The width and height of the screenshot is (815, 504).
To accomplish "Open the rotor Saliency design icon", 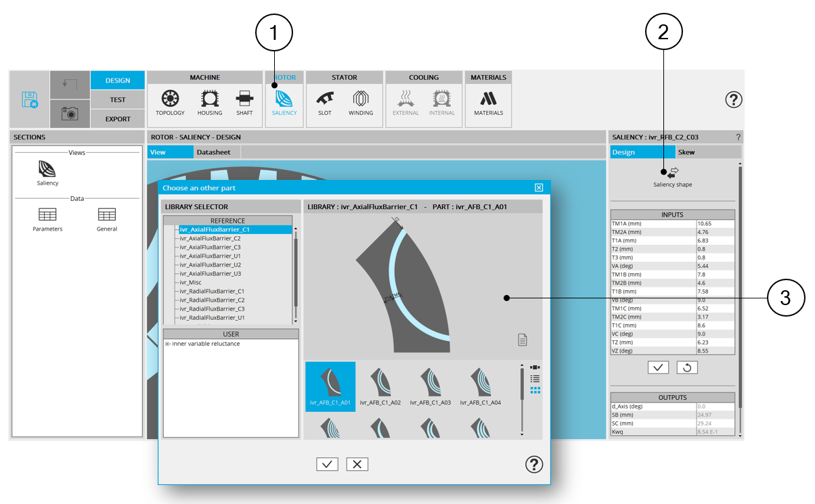I will pyautogui.click(x=284, y=101).
